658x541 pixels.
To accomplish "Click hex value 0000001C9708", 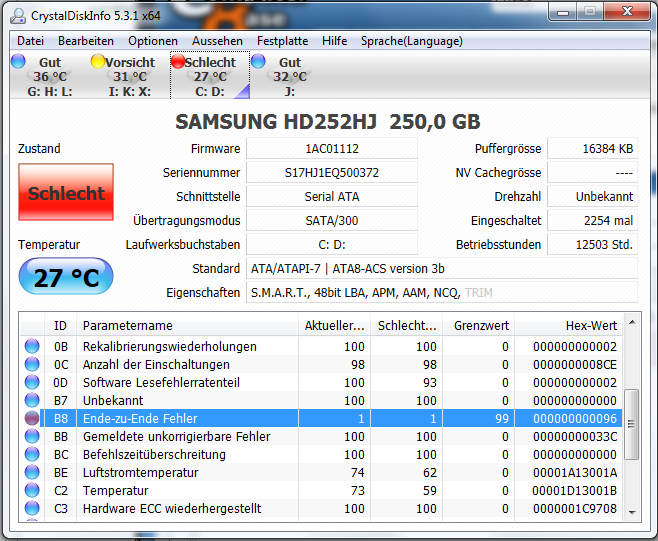I will [575, 509].
